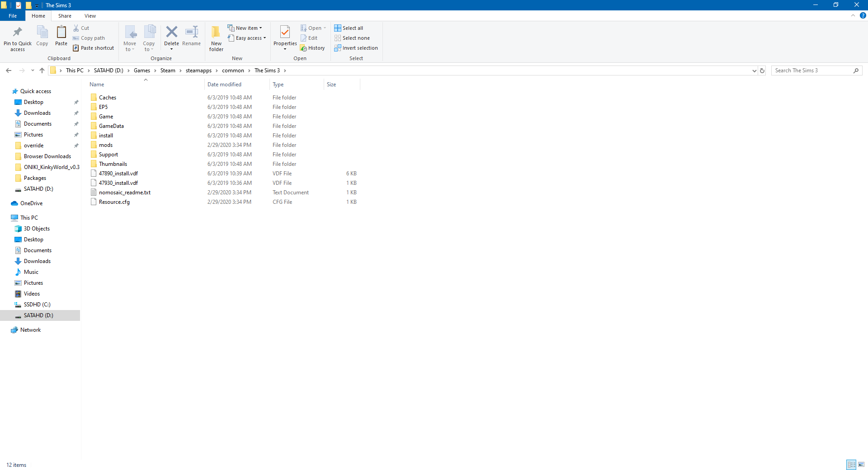Click Select none in ribbon
The image size is (868, 470).
coord(352,38)
